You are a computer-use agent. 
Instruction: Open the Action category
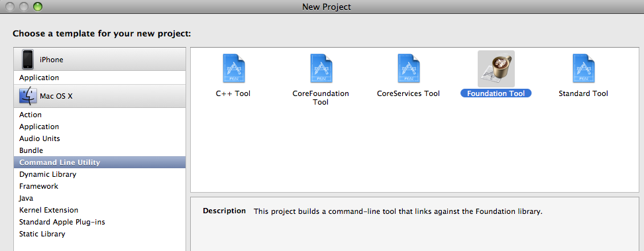tap(100, 115)
